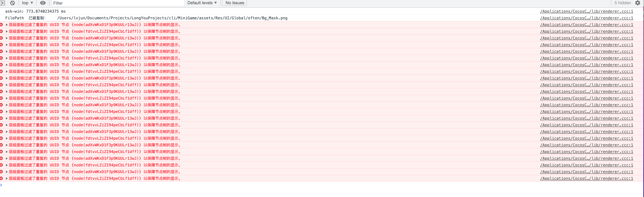Click the console prompt arrow at the bottom
This screenshot has width=644, height=197.
click(2, 185)
